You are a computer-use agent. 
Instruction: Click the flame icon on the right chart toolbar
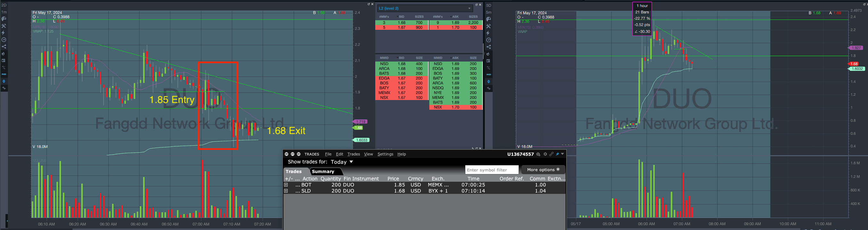488,54
